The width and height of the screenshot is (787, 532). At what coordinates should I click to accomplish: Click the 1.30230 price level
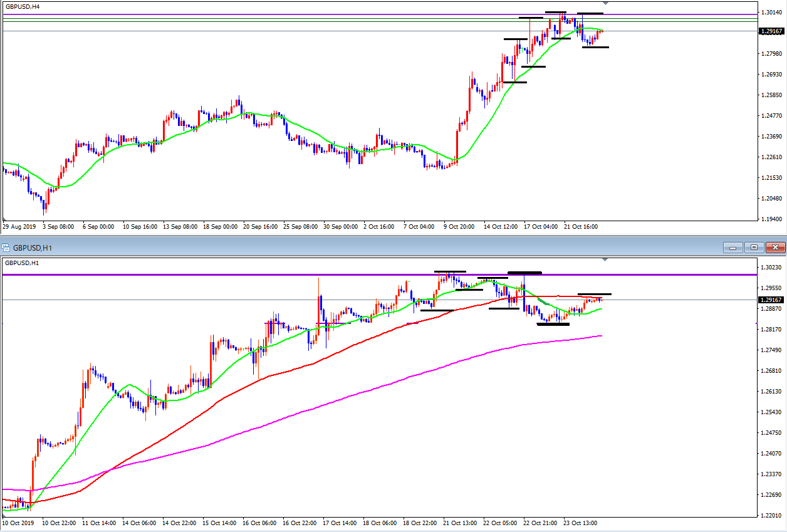pyautogui.click(x=771, y=268)
